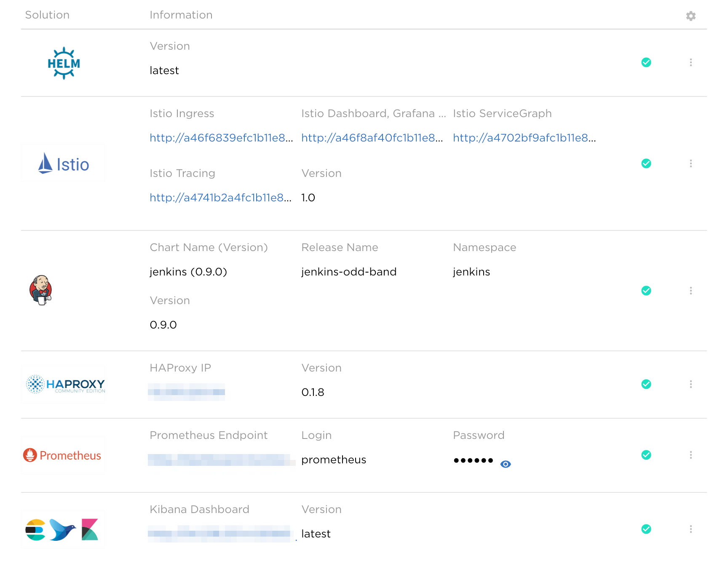
Task: Click the Kibana logo
Action: coord(90,529)
